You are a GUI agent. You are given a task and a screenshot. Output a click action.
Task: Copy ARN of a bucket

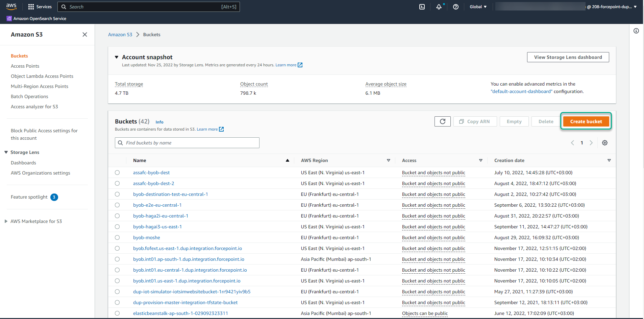tap(475, 121)
